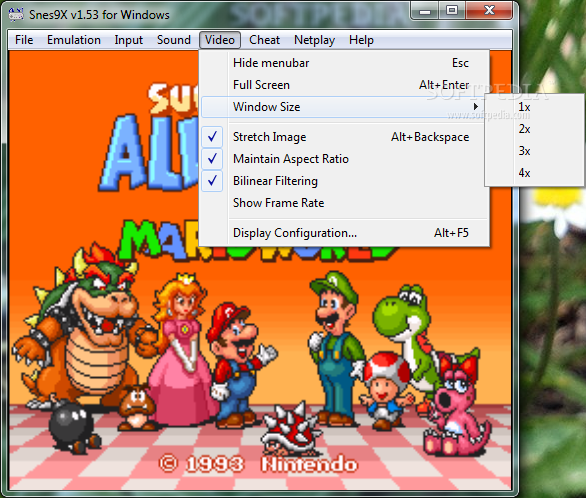Viewport: 586px width, 498px height.
Task: Set window size to 2x
Action: coord(535,129)
